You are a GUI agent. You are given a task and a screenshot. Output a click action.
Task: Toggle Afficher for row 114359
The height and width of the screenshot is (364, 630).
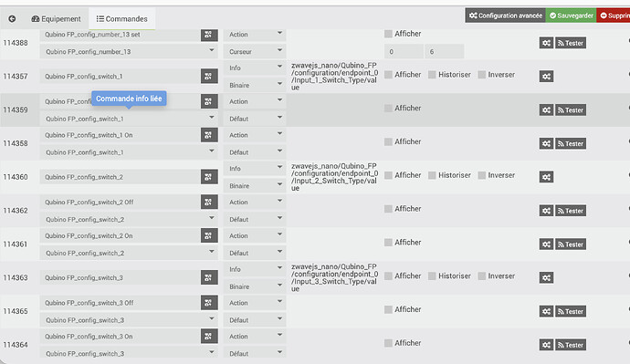[x=388, y=109]
